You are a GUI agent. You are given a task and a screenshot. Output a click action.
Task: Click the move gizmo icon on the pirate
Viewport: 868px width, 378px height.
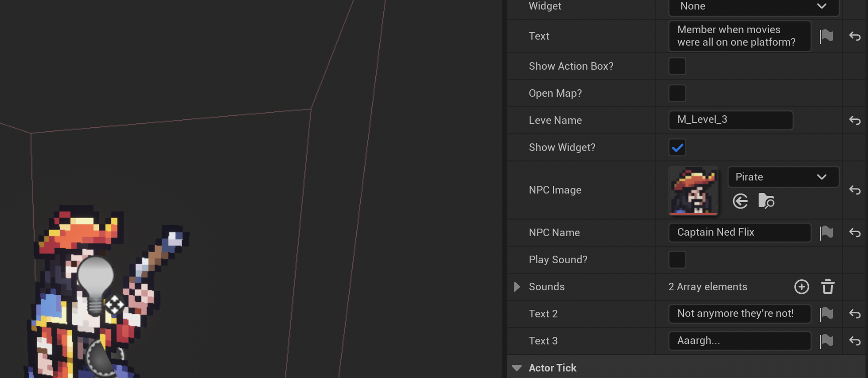click(x=114, y=304)
